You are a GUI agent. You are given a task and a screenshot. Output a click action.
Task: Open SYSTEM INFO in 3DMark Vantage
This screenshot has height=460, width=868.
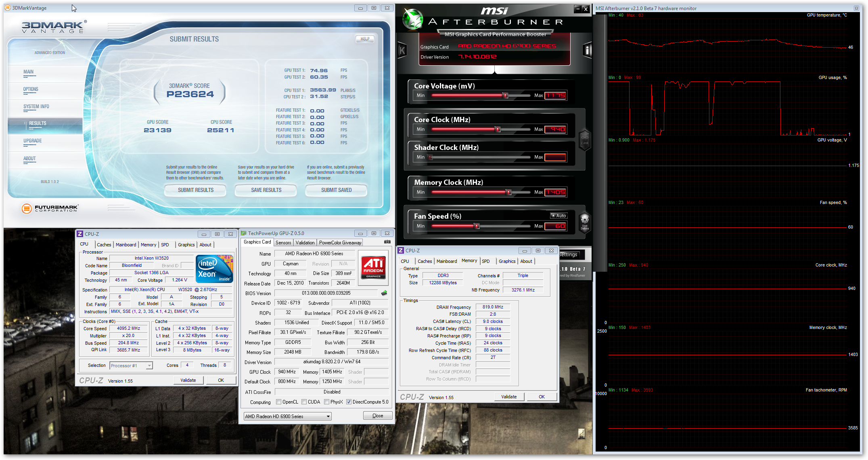click(x=36, y=106)
